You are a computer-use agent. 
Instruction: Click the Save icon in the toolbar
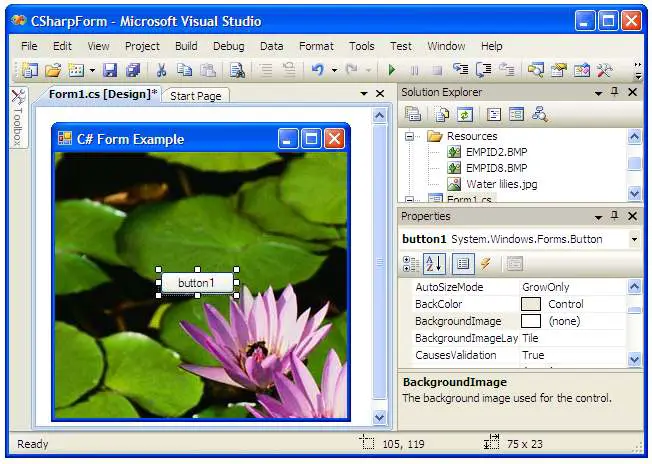click(x=110, y=70)
